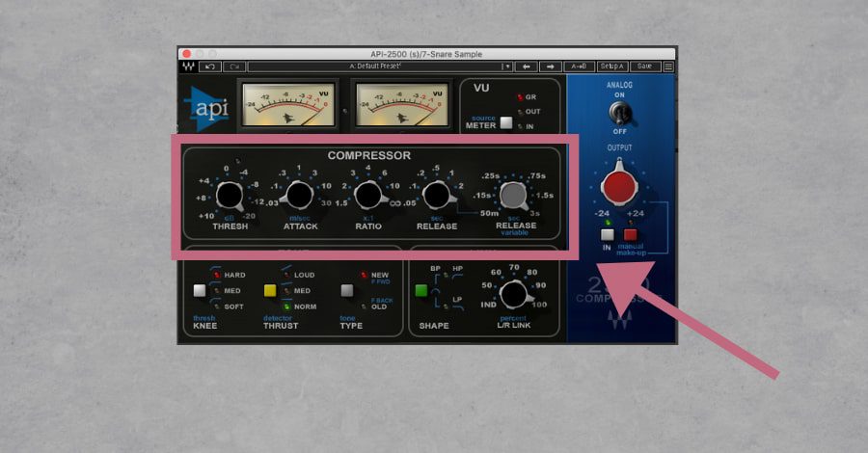Click the MED knee LED

[217, 290]
